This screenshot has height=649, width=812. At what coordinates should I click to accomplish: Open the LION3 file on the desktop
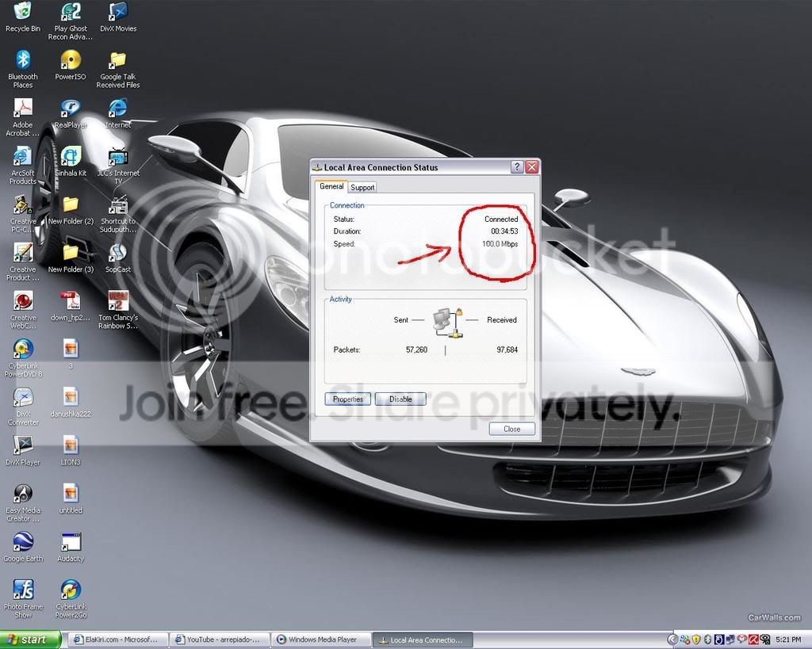point(71,450)
